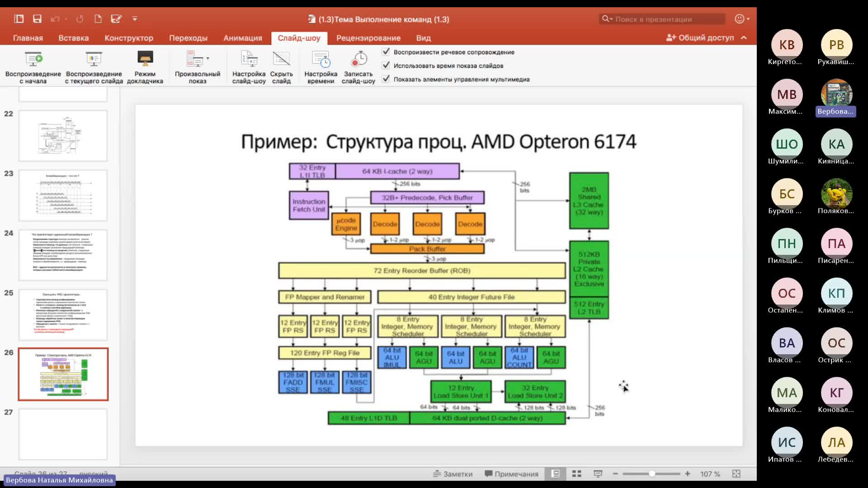Select participant БС Бурков avatar
The image size is (868, 488).
pyautogui.click(x=787, y=194)
